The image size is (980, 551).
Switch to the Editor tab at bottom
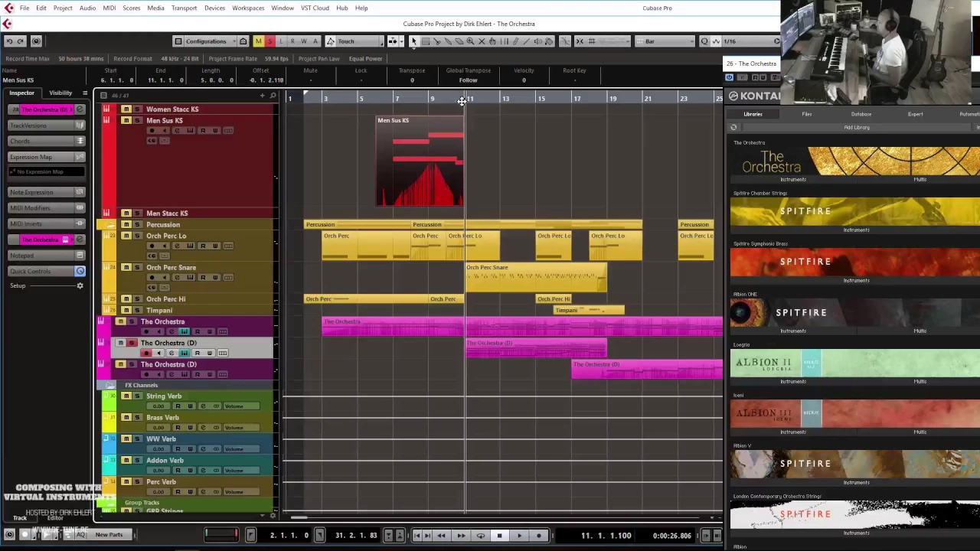coord(55,518)
